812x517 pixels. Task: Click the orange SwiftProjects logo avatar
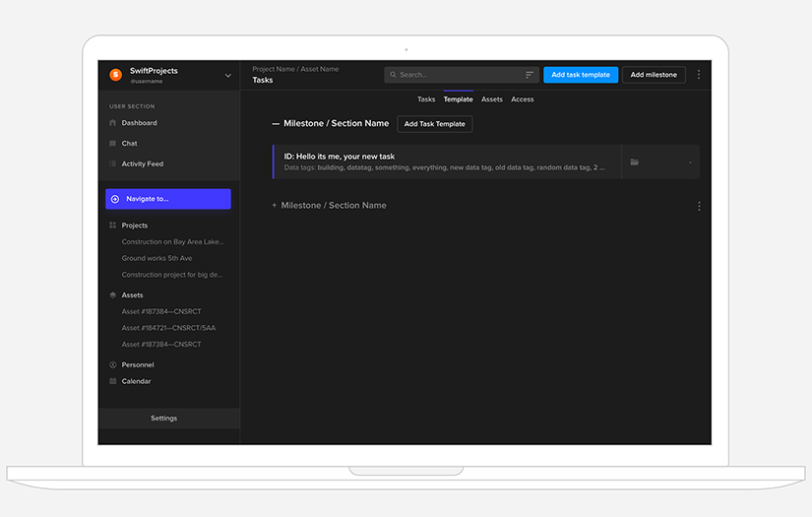pos(116,75)
